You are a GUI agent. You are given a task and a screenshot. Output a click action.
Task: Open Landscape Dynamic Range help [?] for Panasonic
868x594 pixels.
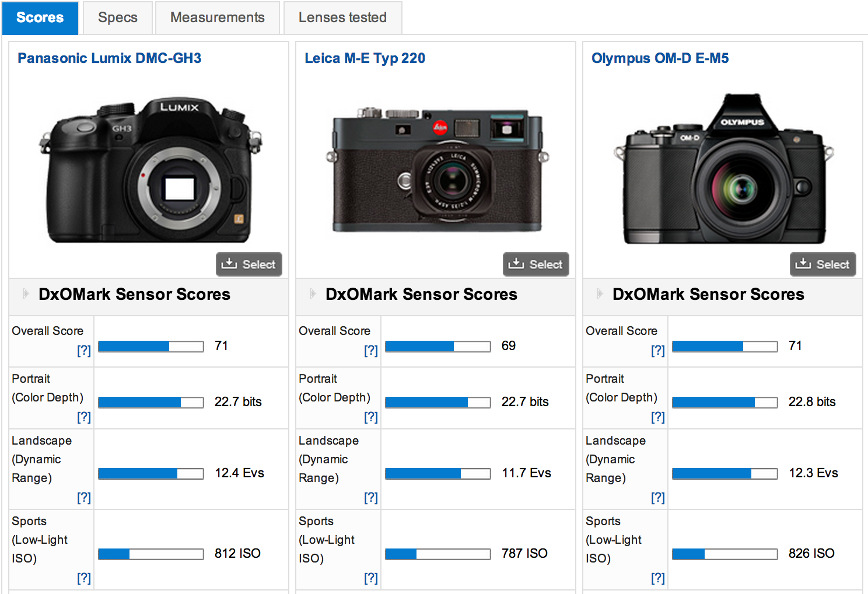[84, 497]
